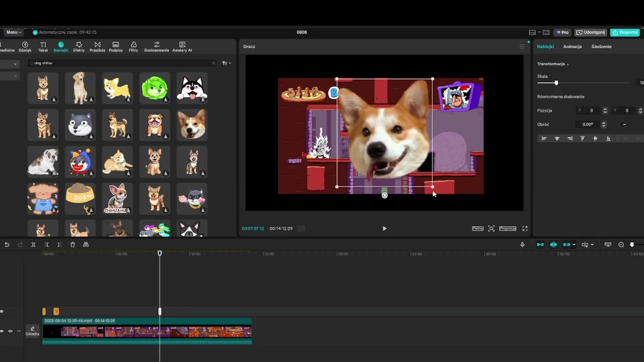This screenshot has width=644, height=362.
Task: Click the Udostępnij share button
Action: click(x=591, y=32)
